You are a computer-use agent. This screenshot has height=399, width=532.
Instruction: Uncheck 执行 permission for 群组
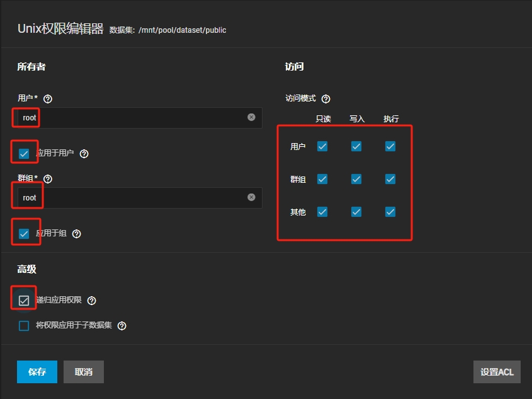tap(390, 179)
